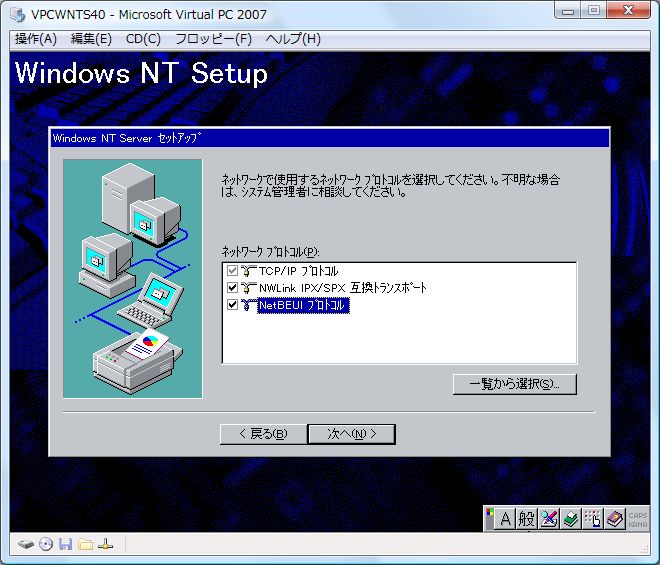This screenshot has width=660, height=565.
Task: Click the IME conversion mode '般' button
Action: pos(527,519)
